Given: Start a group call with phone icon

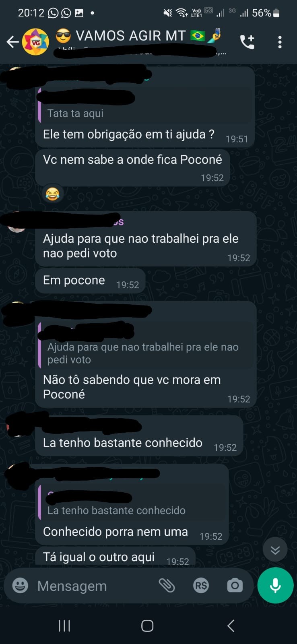Looking at the screenshot, I should (247, 42).
